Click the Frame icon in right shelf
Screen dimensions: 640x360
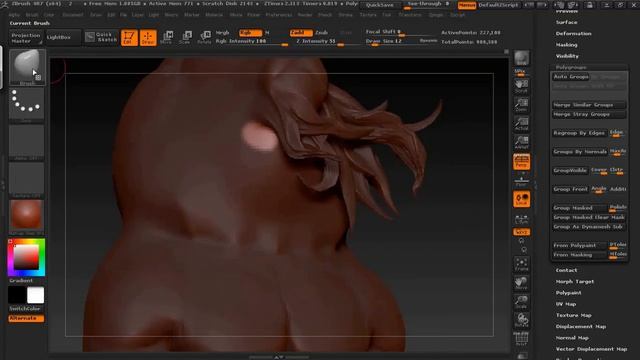pyautogui.click(x=521, y=264)
